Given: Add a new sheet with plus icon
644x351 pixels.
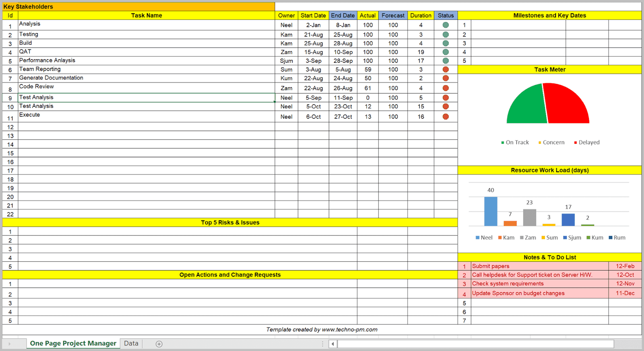Looking at the screenshot, I should click(159, 344).
